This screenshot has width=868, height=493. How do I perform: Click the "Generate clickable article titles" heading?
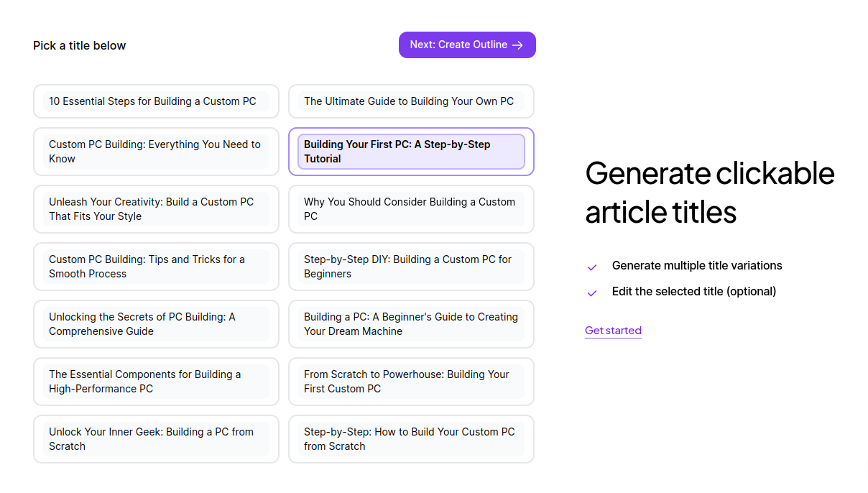pos(709,193)
